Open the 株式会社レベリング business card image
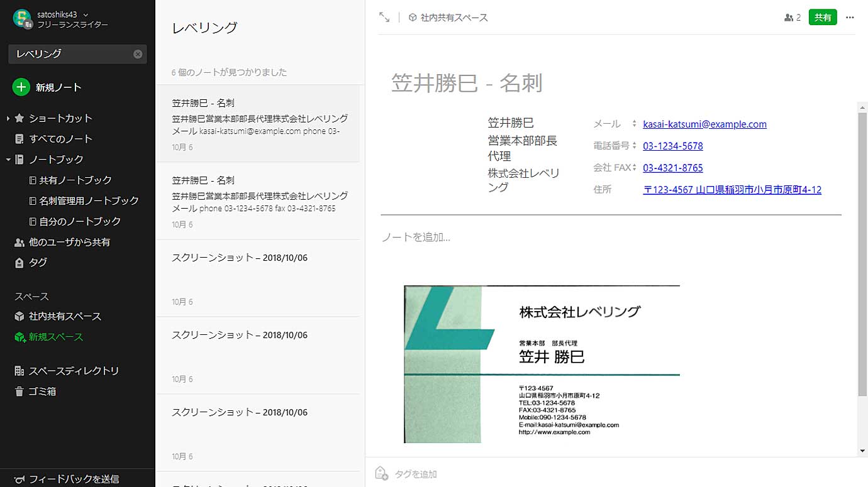868x487 pixels. [x=542, y=364]
